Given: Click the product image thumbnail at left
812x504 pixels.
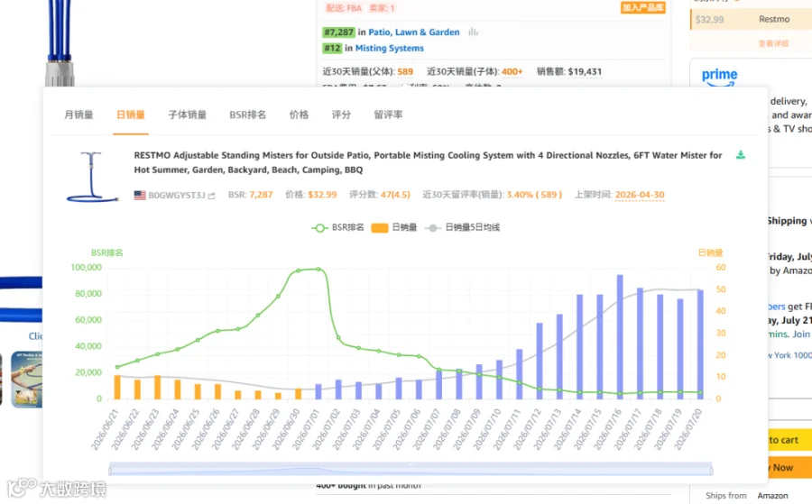Looking at the screenshot, I should 26,380.
